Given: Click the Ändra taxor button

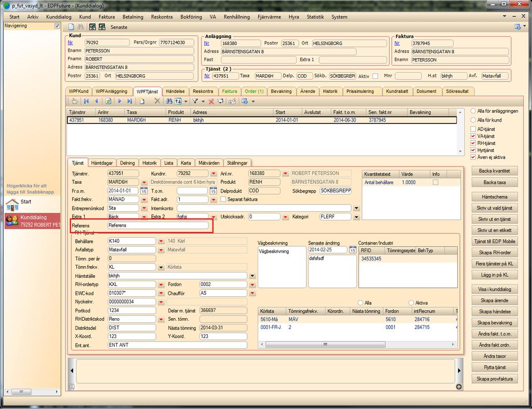Looking at the screenshot, I should (495, 356).
